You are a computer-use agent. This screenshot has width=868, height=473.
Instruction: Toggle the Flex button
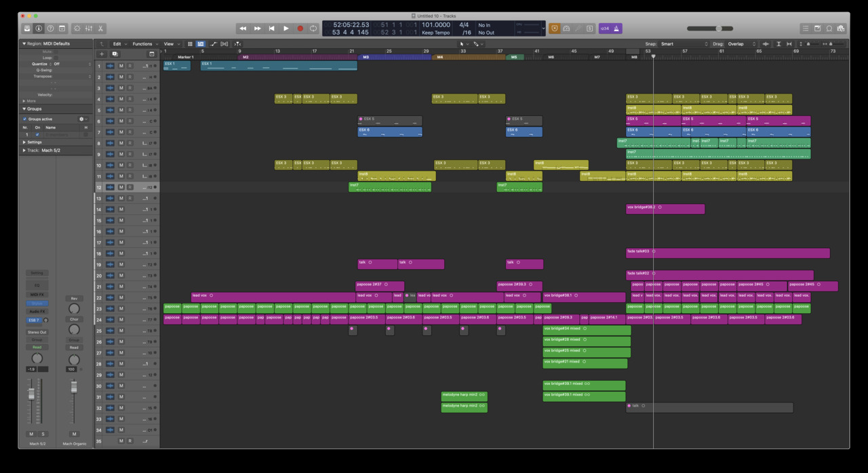click(x=225, y=44)
